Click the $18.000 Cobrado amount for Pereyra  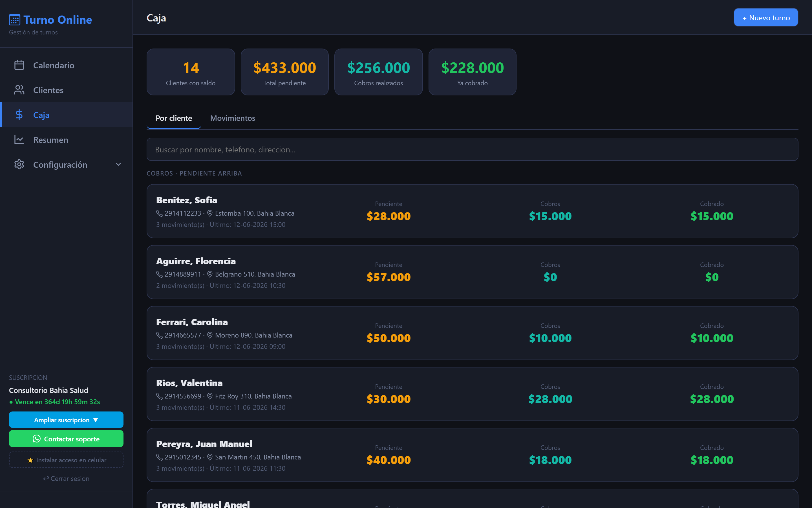click(x=712, y=460)
